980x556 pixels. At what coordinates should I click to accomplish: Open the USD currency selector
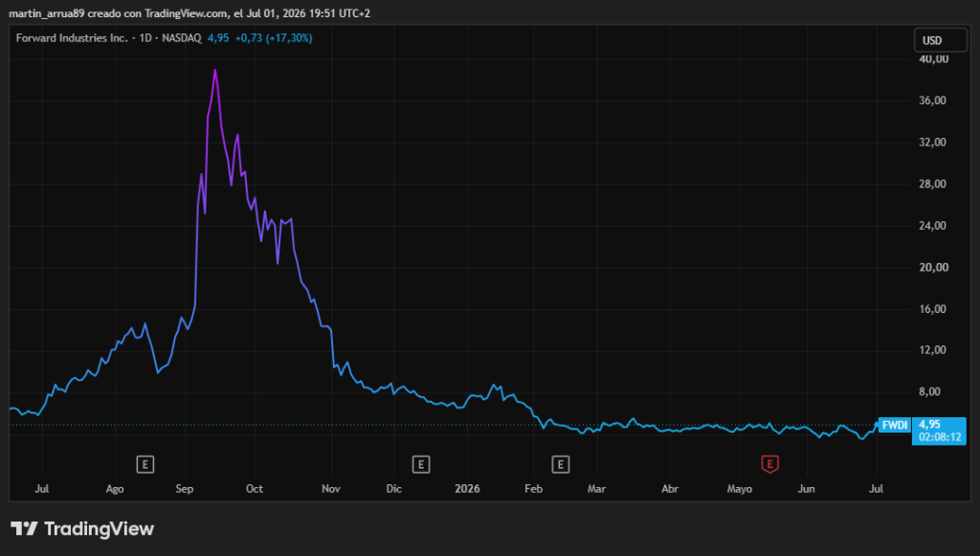point(940,40)
